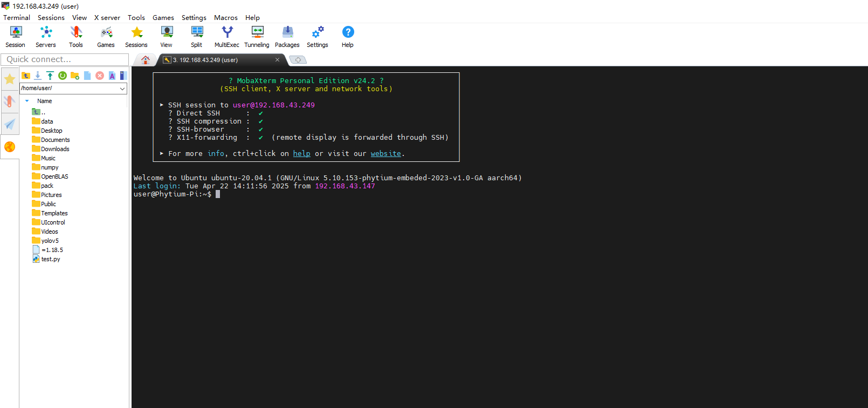Select the '..' parent directory entry
868x408 pixels.
click(39, 112)
